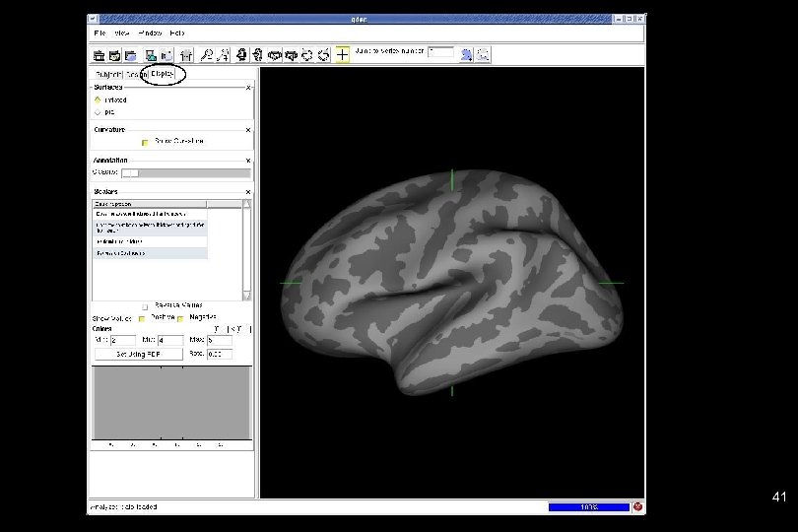The image size is (798, 532).
Task: Collapse the Annotation section using its X
Action: 248,161
